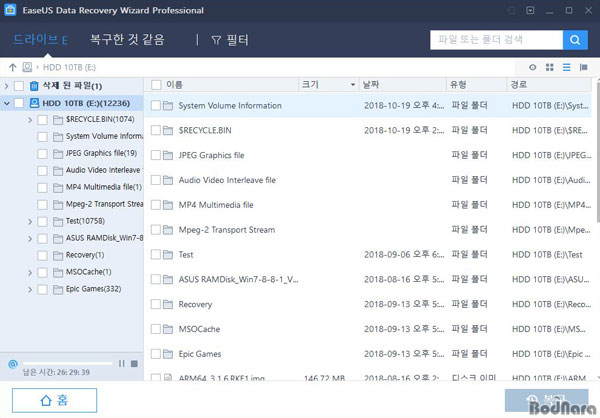Select MP4 Multimedia file(1) tree item
The image size is (600, 418).
pos(104,187)
